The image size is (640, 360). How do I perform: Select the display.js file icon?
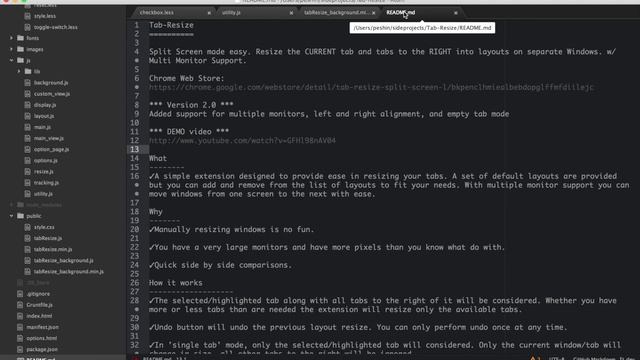point(27,105)
